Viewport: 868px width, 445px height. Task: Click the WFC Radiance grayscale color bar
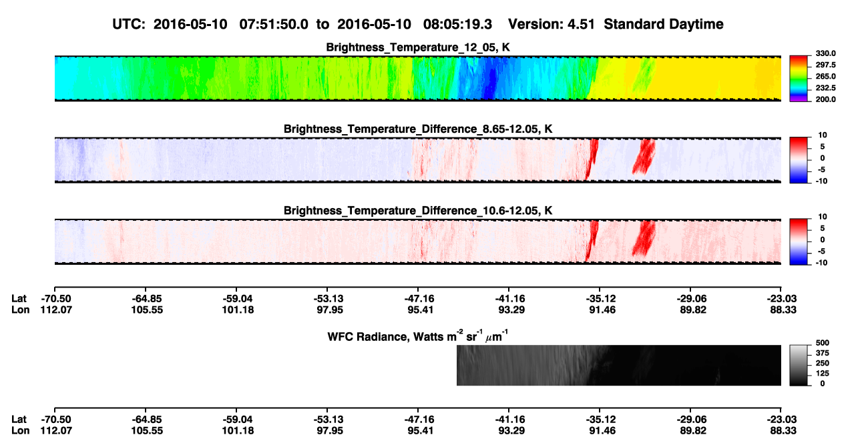(x=799, y=366)
